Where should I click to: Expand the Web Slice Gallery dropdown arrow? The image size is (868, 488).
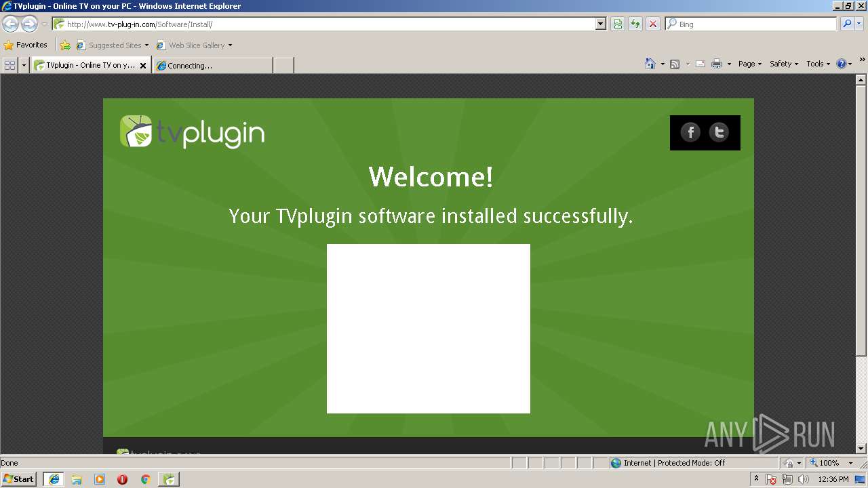[230, 45]
